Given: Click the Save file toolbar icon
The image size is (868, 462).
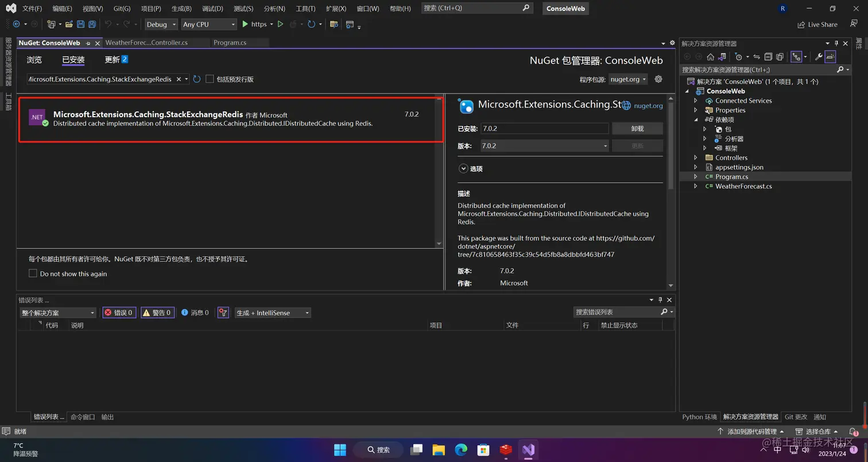Looking at the screenshot, I should tap(80, 24).
